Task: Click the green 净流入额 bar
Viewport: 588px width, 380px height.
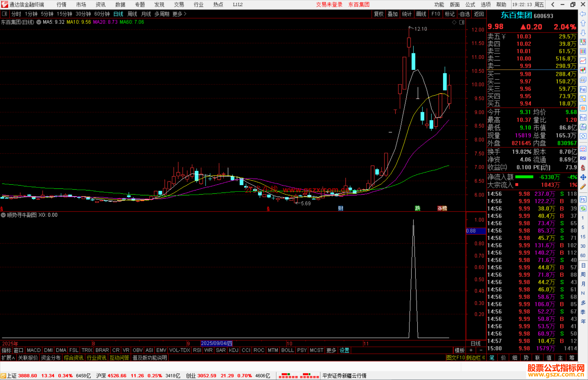Action: pyautogui.click(x=524, y=177)
